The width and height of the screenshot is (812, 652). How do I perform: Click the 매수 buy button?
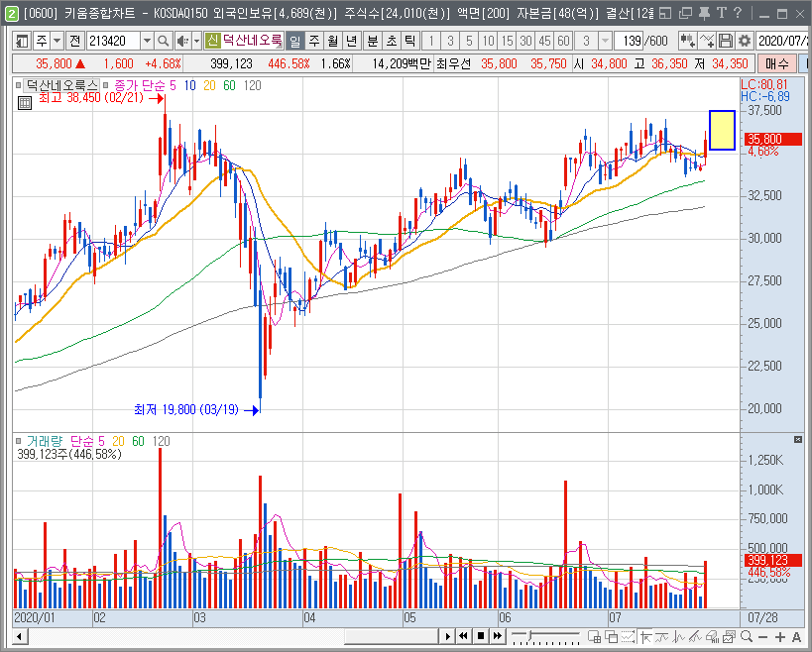[777, 64]
